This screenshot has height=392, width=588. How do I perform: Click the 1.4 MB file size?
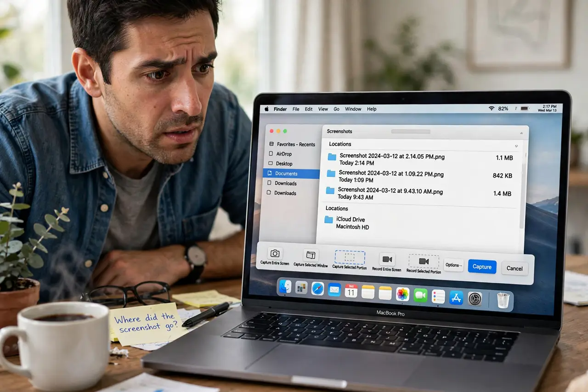point(503,194)
